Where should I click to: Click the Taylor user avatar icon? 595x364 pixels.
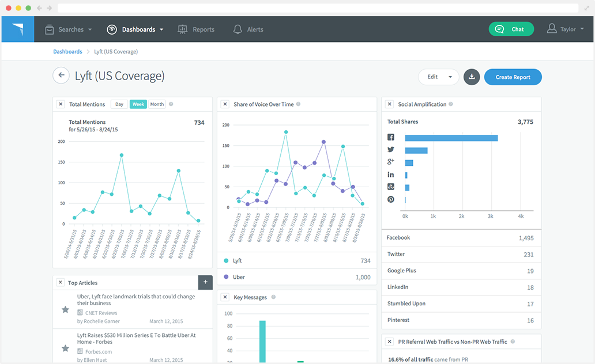click(x=552, y=28)
